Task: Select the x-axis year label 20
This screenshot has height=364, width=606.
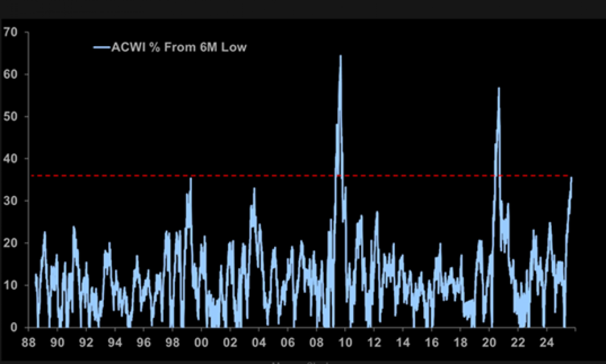Action: tap(489, 343)
